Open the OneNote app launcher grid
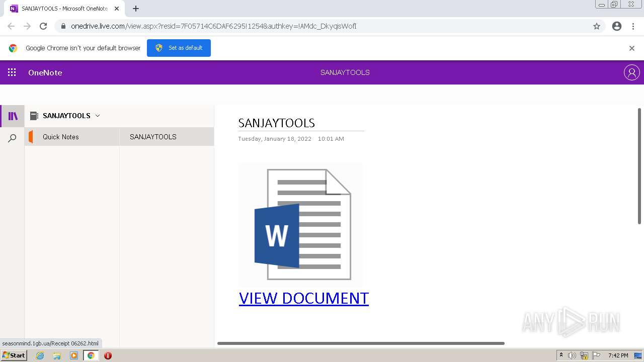Screen dimensions: 644x362 [x=12, y=72]
